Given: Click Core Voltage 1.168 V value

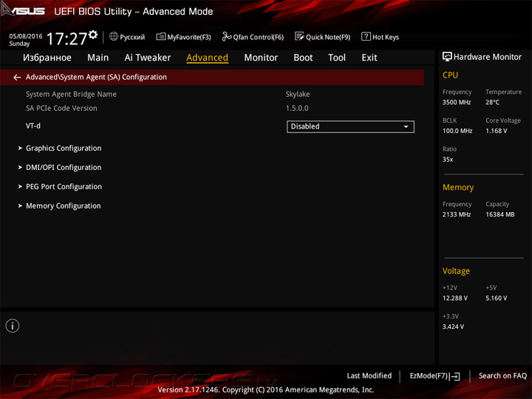Looking at the screenshot, I should (496, 131).
